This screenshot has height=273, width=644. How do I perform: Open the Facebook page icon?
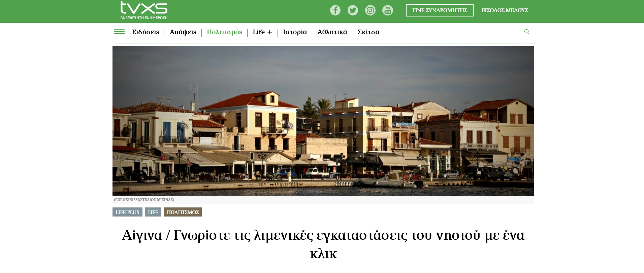click(335, 10)
